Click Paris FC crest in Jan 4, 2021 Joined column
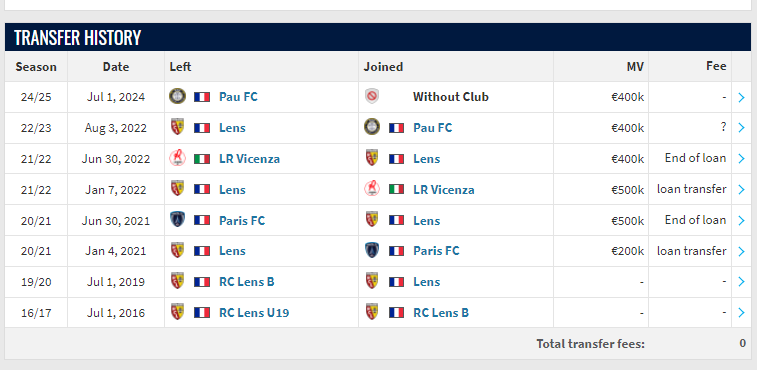 click(x=372, y=251)
